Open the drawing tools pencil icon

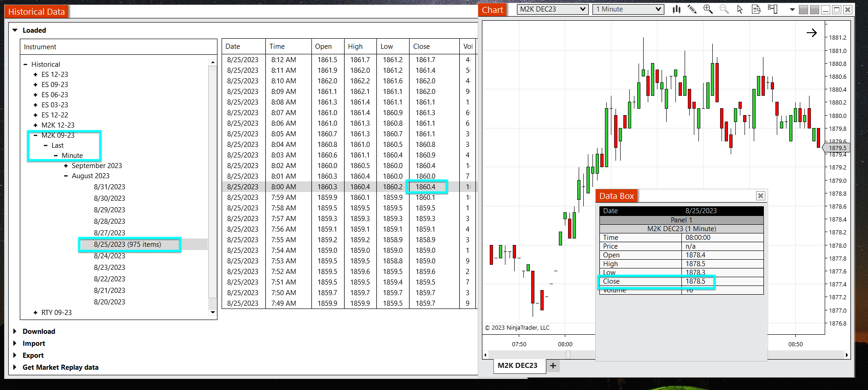[x=692, y=9]
